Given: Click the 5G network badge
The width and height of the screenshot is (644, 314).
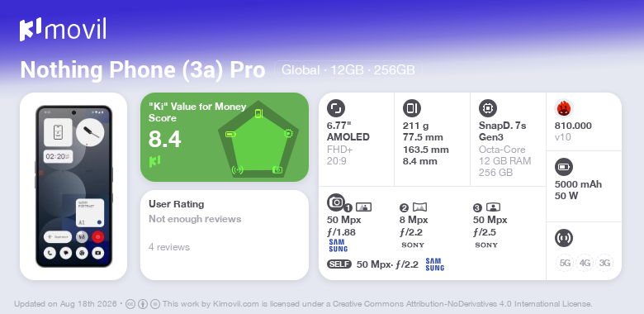Looking at the screenshot, I should tap(565, 263).
